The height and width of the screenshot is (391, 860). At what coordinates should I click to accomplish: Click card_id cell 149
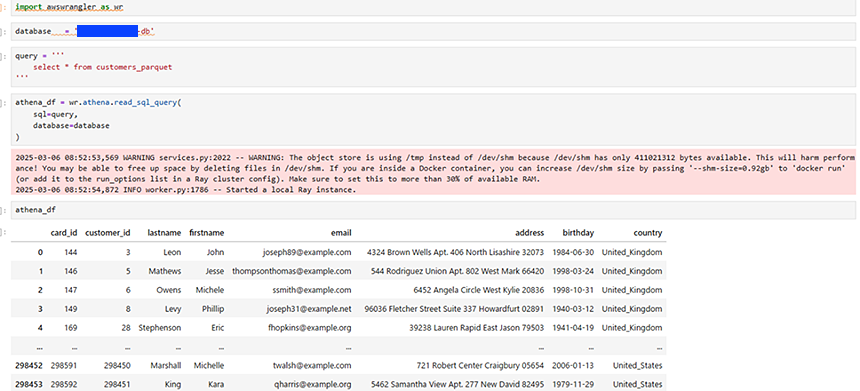click(x=71, y=309)
